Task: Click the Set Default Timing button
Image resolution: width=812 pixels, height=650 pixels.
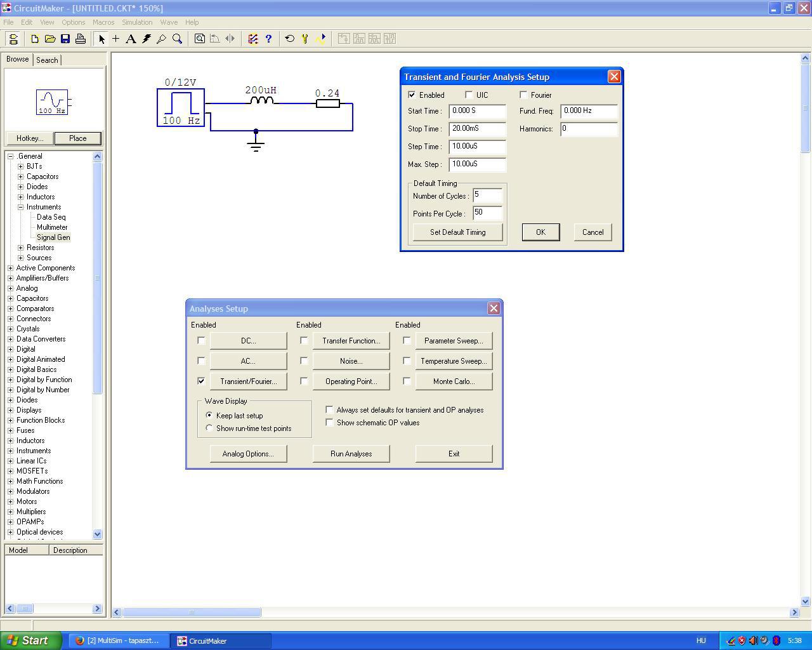Action: pyautogui.click(x=458, y=232)
